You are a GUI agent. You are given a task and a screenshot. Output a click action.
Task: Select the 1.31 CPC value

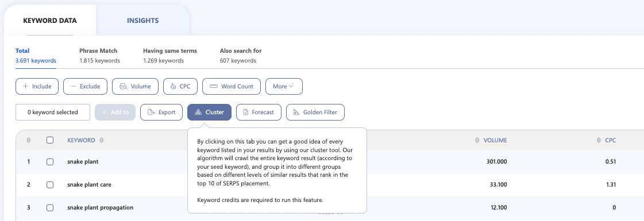(611, 185)
